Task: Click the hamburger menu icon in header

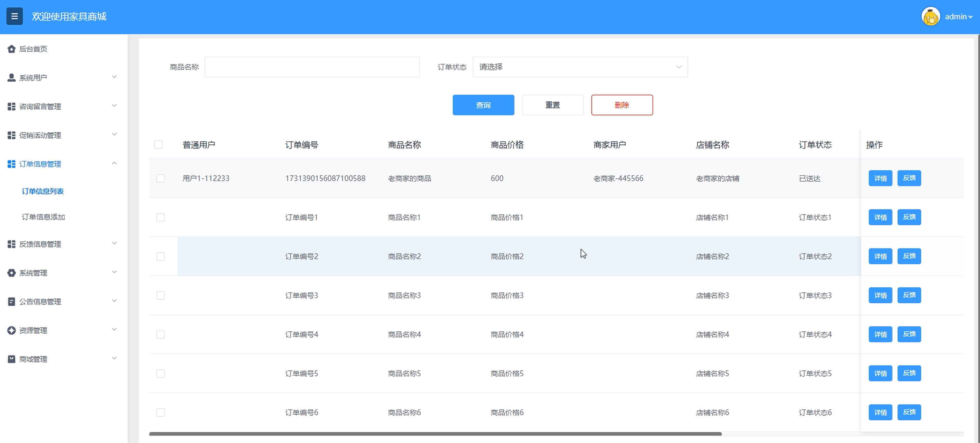Action: coord(14,16)
